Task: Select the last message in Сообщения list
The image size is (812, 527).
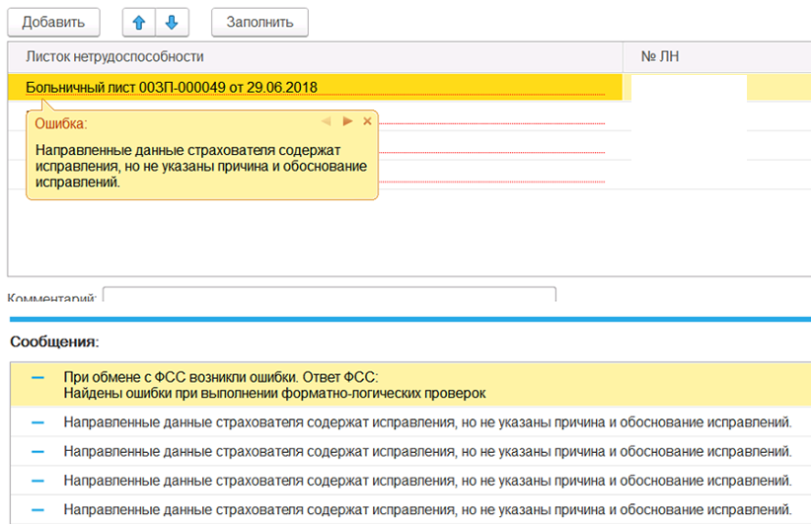Action: click(x=427, y=510)
